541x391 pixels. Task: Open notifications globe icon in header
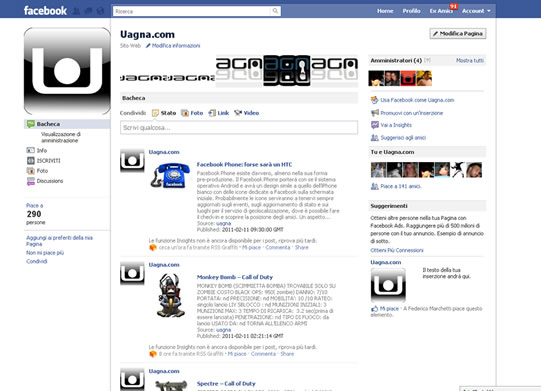click(x=100, y=11)
